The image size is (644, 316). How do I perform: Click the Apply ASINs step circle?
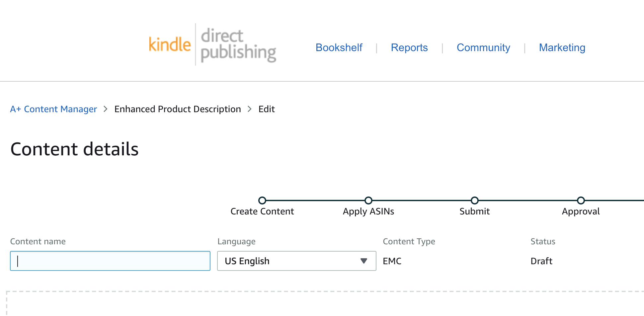368,200
